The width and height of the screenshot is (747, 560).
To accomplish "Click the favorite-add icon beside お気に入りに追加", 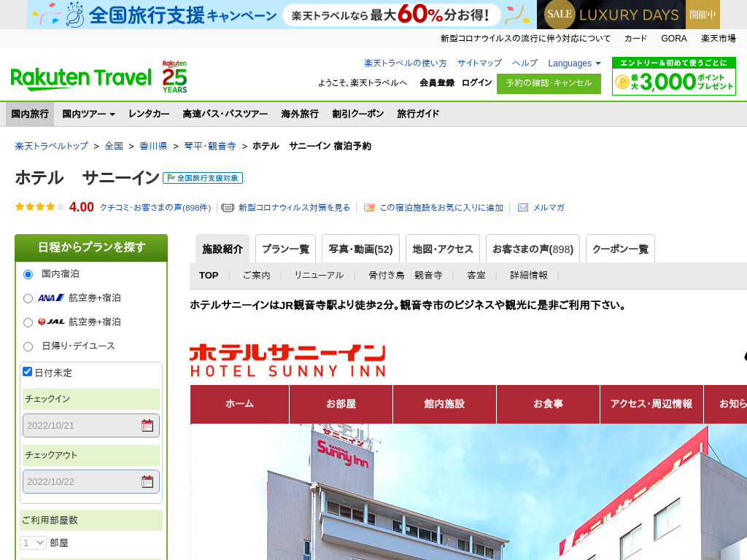I will 369,208.
